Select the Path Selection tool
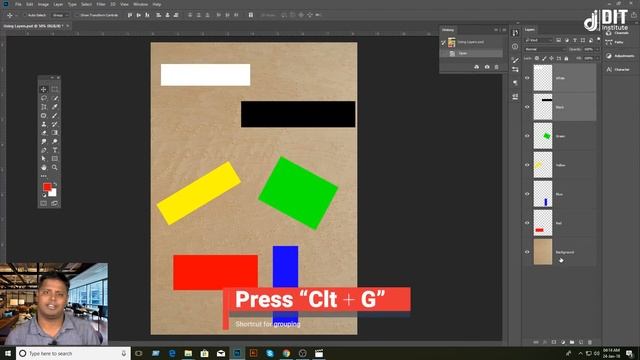The image size is (640, 360). pos(44,159)
